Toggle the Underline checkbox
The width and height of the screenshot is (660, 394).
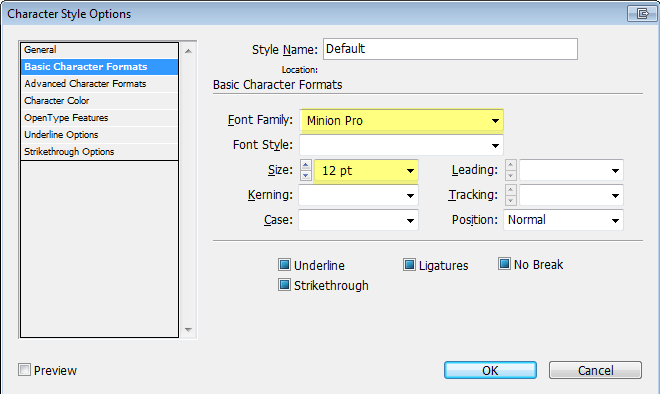285,265
